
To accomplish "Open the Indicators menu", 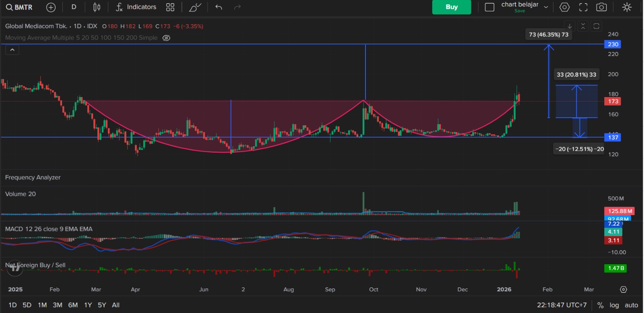I will click(136, 7).
